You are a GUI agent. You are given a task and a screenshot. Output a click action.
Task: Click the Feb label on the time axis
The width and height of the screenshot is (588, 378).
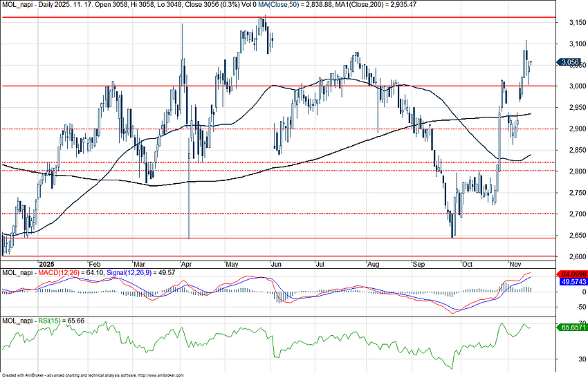pyautogui.click(x=95, y=264)
